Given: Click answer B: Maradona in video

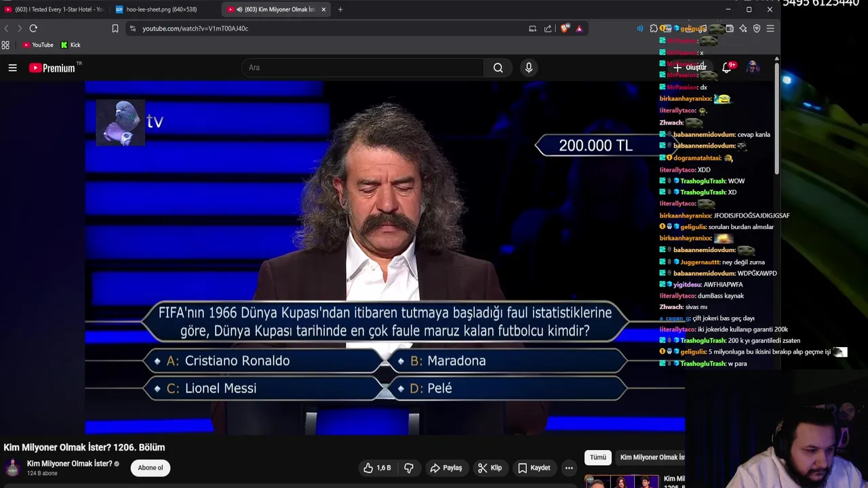Looking at the screenshot, I should [x=507, y=361].
